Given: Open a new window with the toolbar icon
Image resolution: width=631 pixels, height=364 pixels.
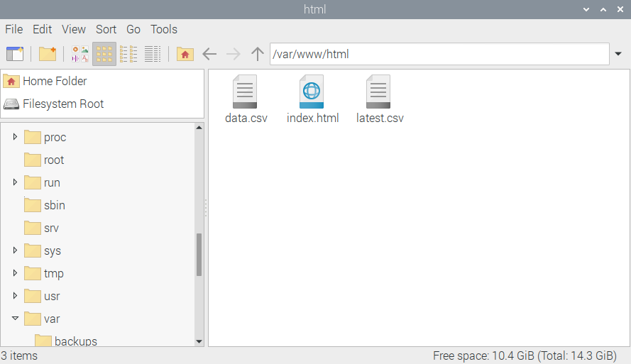Looking at the screenshot, I should pos(15,54).
